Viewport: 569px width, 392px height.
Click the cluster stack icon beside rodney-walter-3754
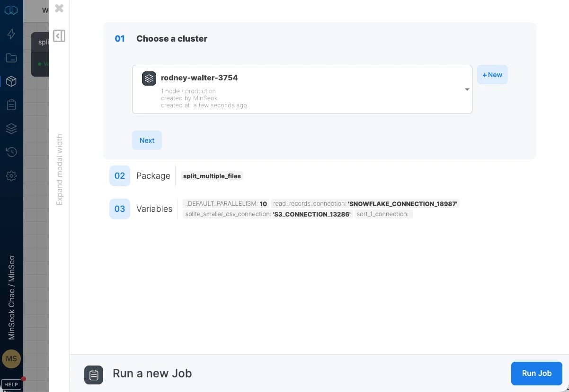(x=149, y=78)
